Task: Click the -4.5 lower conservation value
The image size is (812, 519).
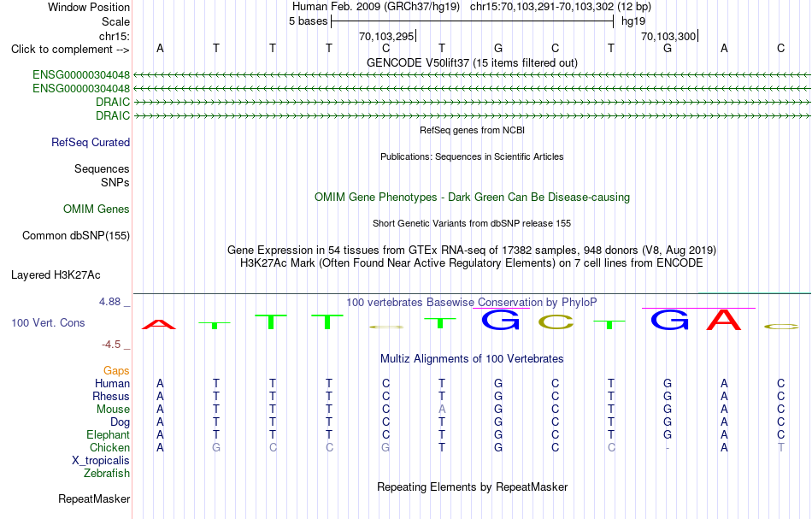Action: point(111,345)
